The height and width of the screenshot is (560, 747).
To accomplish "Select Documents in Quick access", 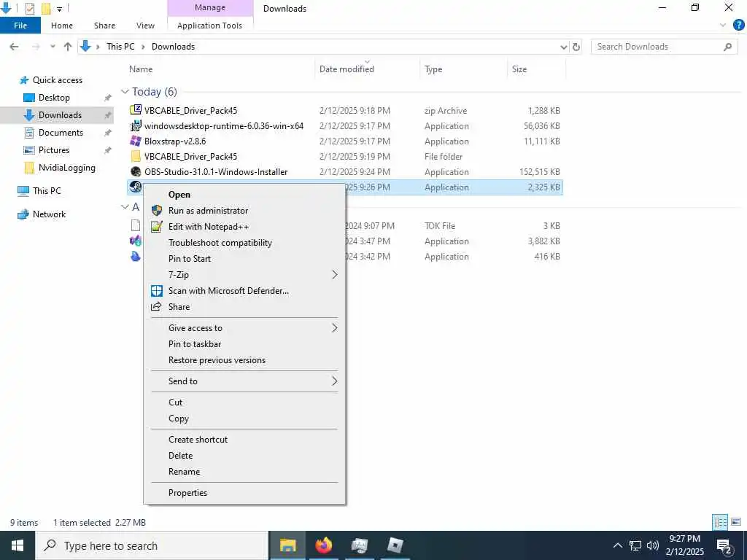I will (x=61, y=133).
